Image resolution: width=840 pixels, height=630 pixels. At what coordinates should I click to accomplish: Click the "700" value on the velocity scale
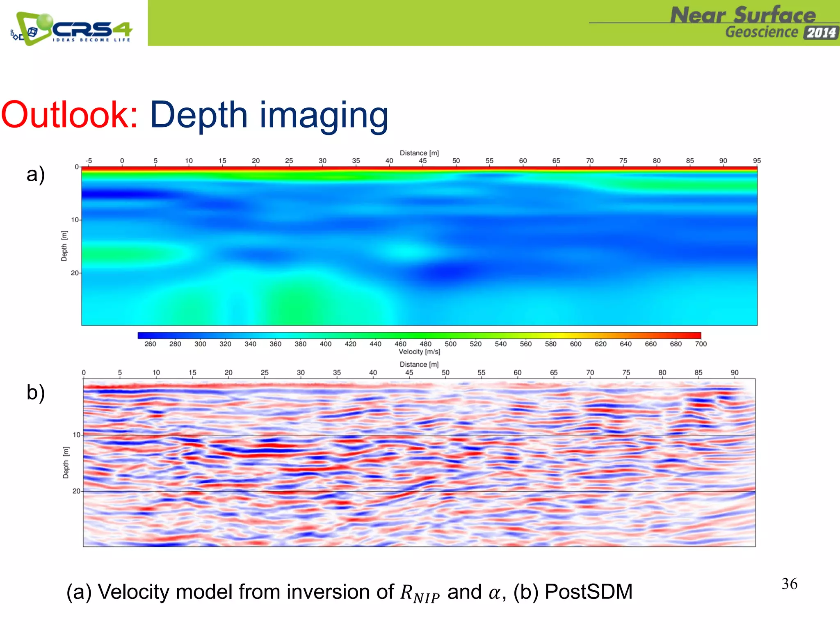coord(701,344)
